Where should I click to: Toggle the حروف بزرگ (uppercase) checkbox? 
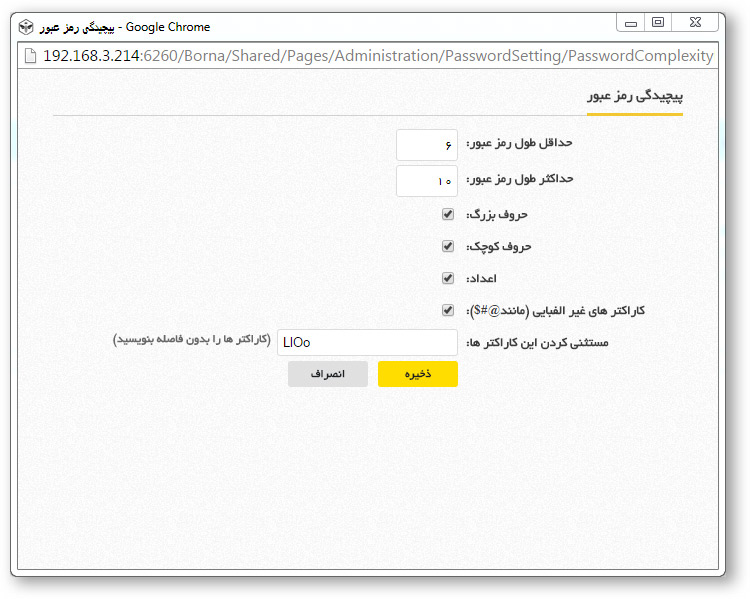[448, 214]
